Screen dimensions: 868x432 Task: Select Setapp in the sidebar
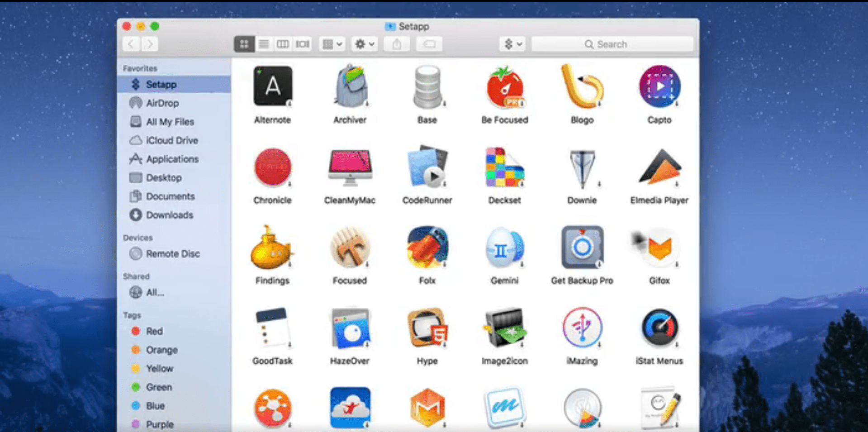(x=174, y=84)
